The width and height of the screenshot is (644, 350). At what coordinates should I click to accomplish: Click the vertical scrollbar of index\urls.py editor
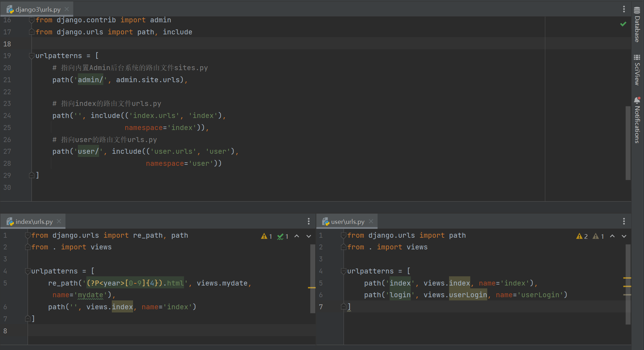pyautogui.click(x=312, y=279)
